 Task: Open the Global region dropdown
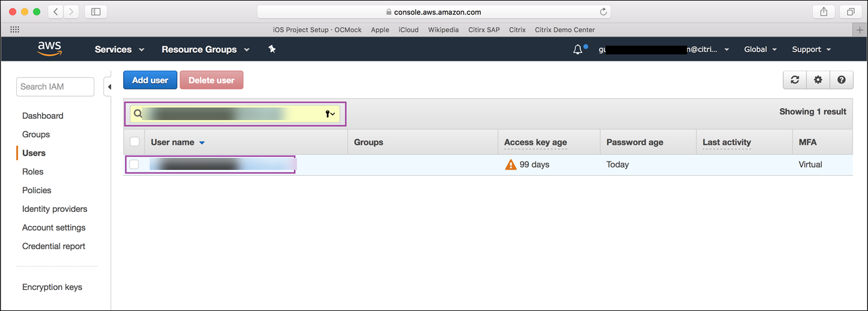(760, 49)
